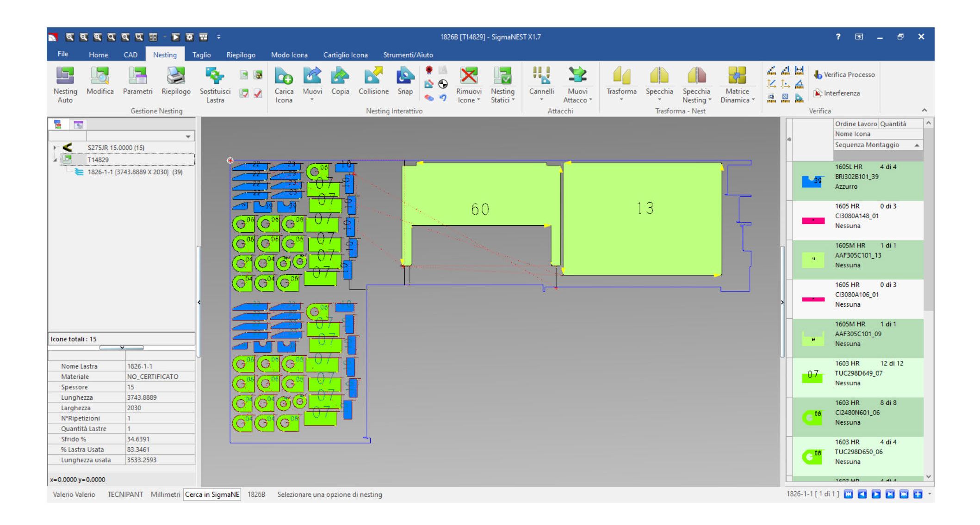Viewport: 980px width, 525px height.
Task: Open the Strumenti/Aiuto tab
Action: 408,55
